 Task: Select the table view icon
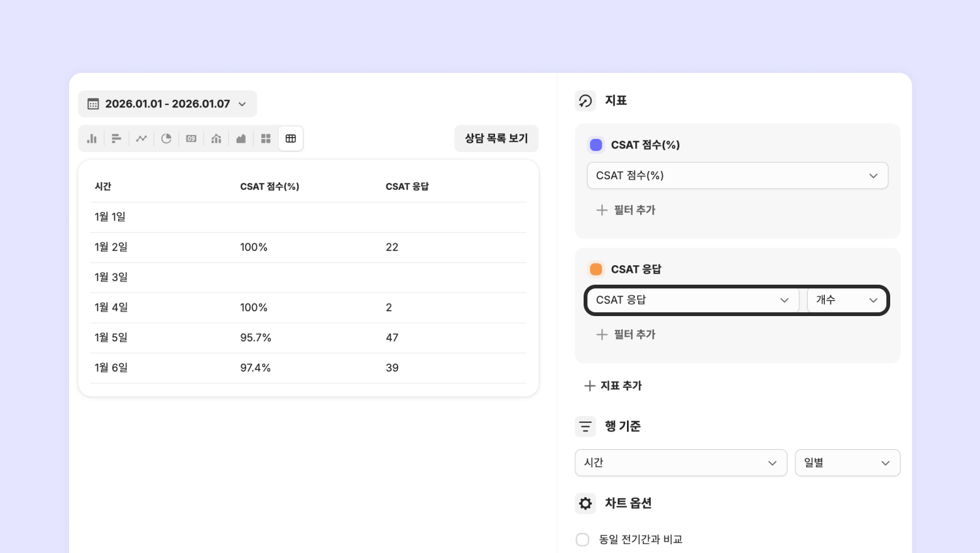tap(291, 139)
